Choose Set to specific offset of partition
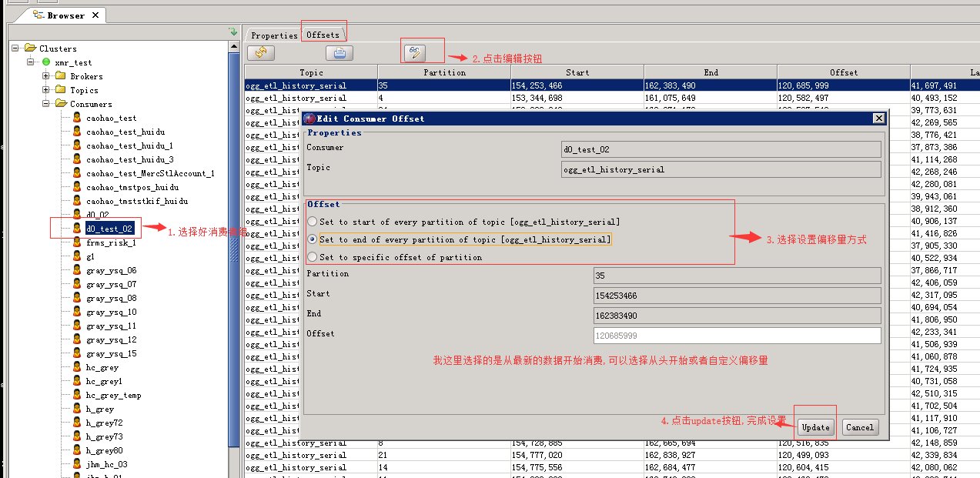Screen dimensions: 980x478 pos(312,257)
